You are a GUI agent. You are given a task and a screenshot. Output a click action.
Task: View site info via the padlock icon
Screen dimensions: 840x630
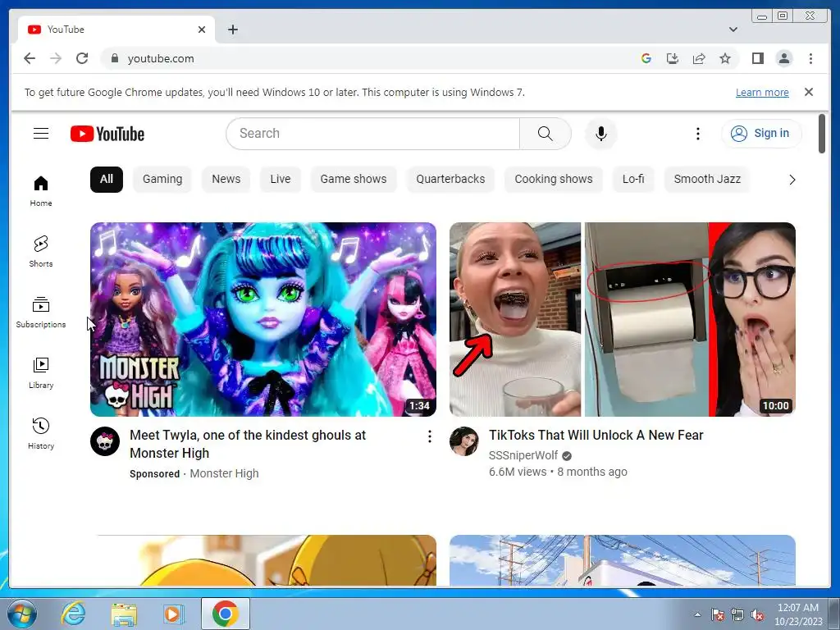pyautogui.click(x=114, y=58)
